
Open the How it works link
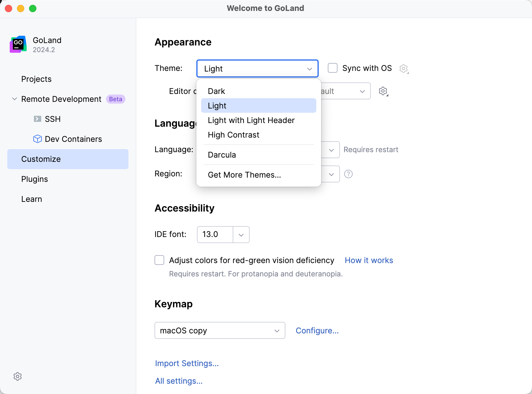click(x=369, y=260)
